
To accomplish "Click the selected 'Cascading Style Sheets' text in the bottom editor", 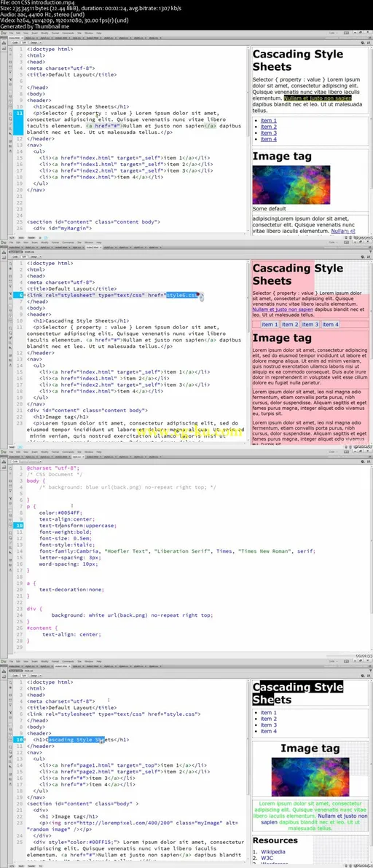I will point(76,739).
